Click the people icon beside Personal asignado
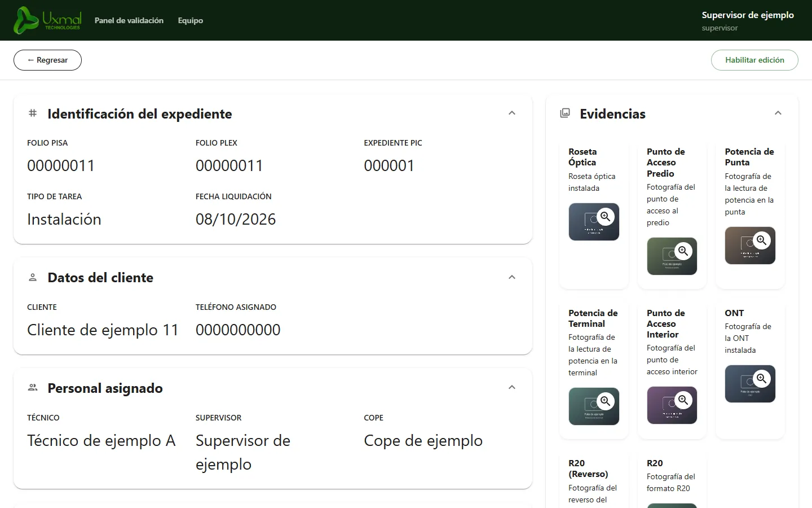 [x=33, y=388]
